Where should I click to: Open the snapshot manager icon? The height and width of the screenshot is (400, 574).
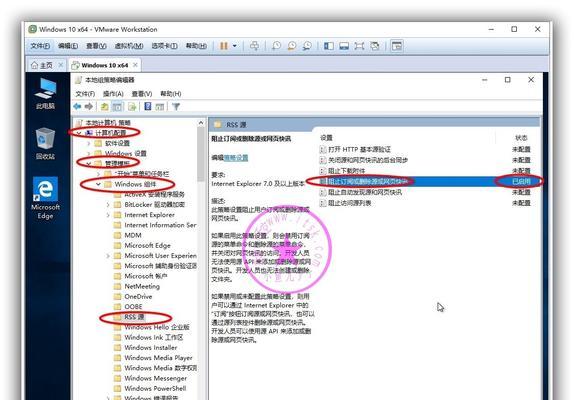pos(307,46)
